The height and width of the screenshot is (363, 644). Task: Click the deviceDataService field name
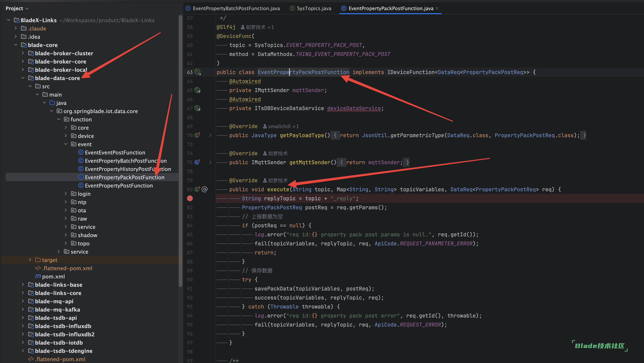point(354,108)
